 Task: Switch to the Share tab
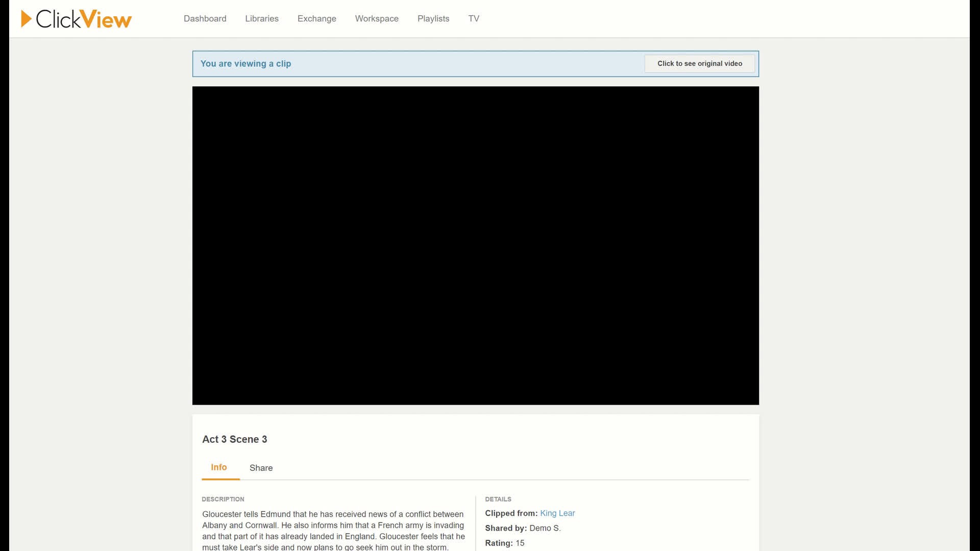261,468
